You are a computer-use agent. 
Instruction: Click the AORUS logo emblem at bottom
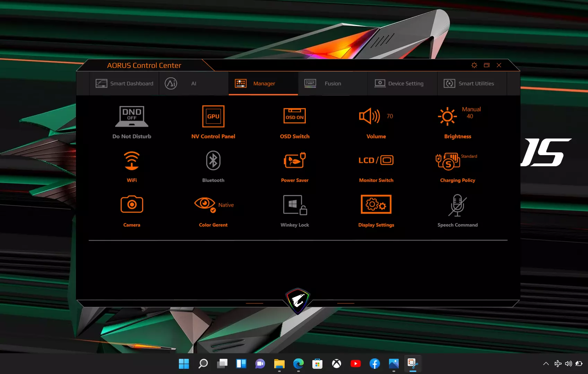(x=298, y=301)
